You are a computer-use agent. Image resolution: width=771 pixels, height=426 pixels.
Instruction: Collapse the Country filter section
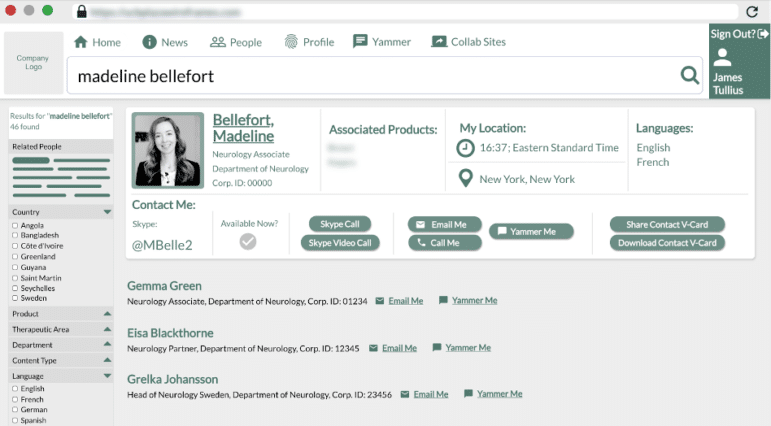pyautogui.click(x=107, y=212)
